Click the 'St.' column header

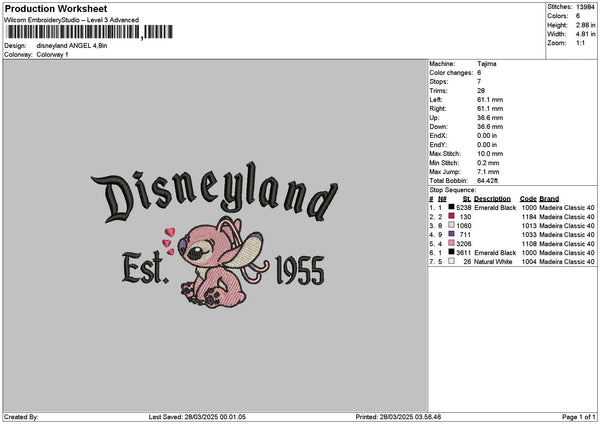tap(467, 199)
